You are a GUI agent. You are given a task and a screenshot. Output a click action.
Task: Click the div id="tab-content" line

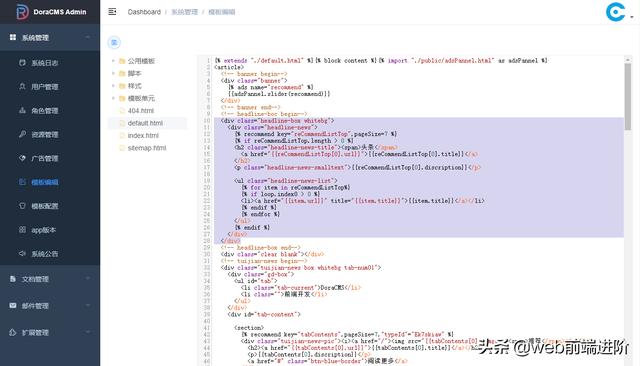[x=264, y=314]
